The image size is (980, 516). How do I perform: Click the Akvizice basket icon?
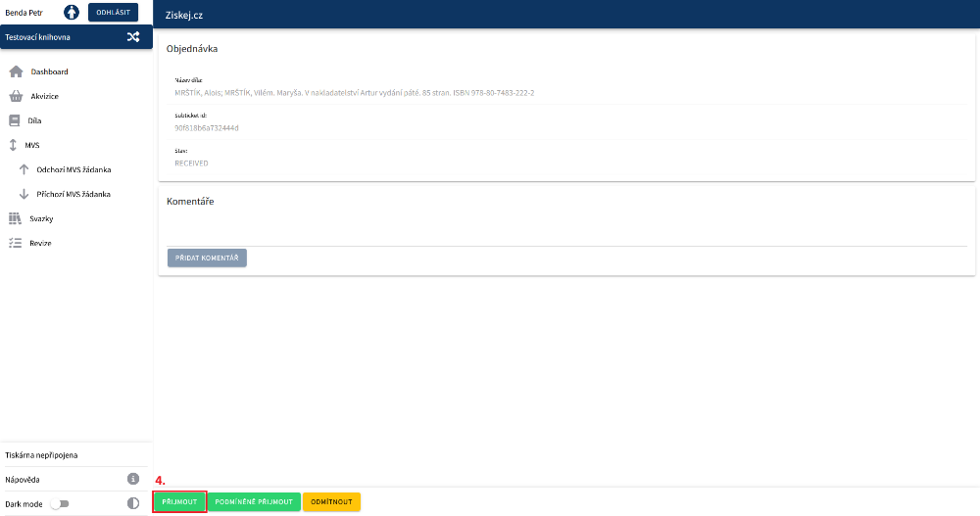click(16, 96)
